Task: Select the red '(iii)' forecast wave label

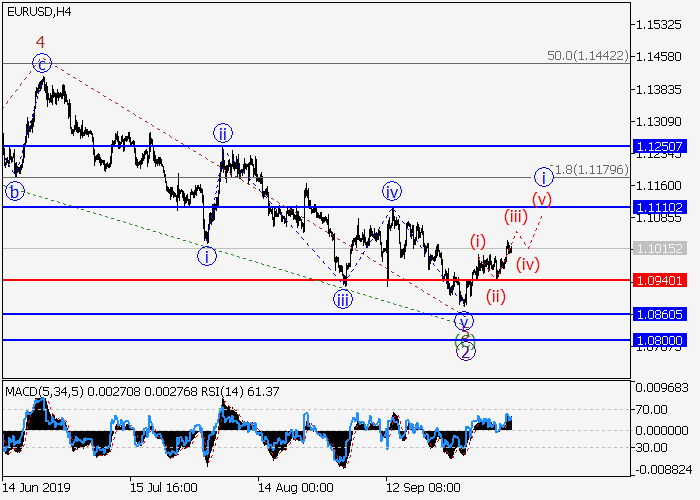Action: coord(516,216)
